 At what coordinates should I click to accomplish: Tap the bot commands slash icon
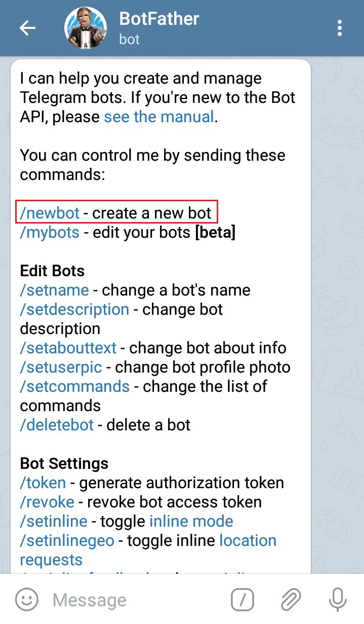tap(242, 600)
